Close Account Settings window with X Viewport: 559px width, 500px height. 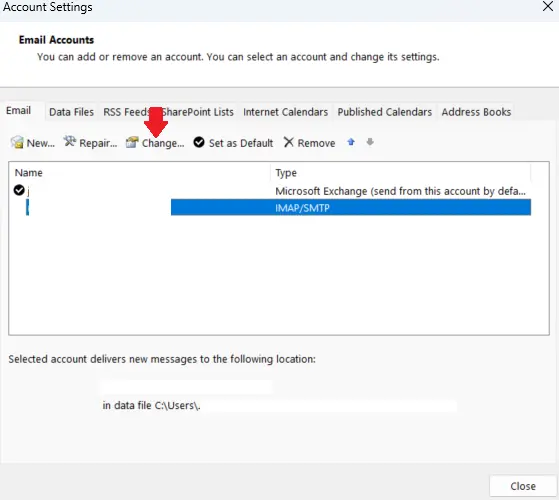548,6
